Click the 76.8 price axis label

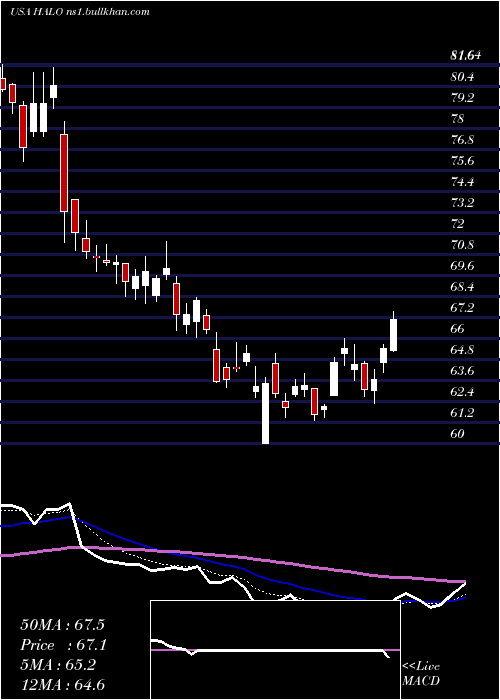[x=462, y=140]
